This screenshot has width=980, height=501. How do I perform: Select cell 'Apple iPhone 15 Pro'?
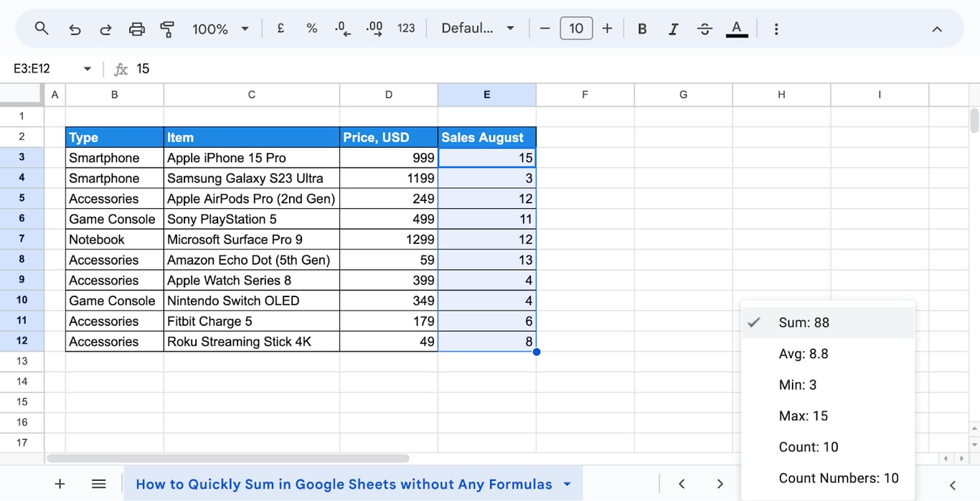pyautogui.click(x=252, y=158)
